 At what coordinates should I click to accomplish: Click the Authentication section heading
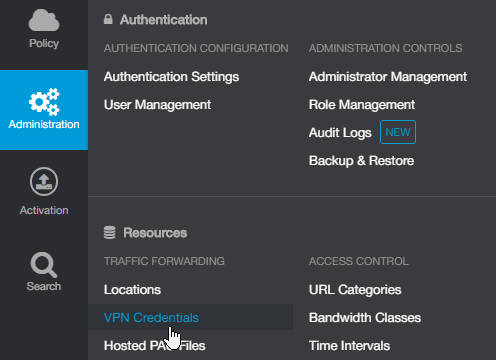[x=164, y=20]
